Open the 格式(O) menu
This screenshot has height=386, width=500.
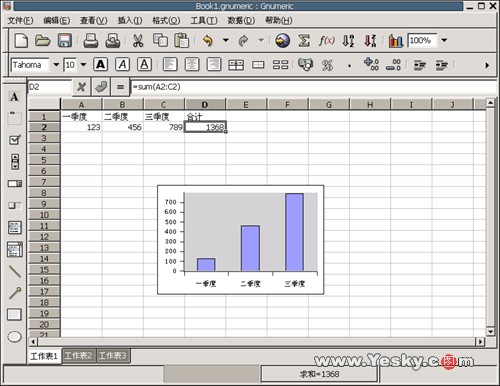166,21
